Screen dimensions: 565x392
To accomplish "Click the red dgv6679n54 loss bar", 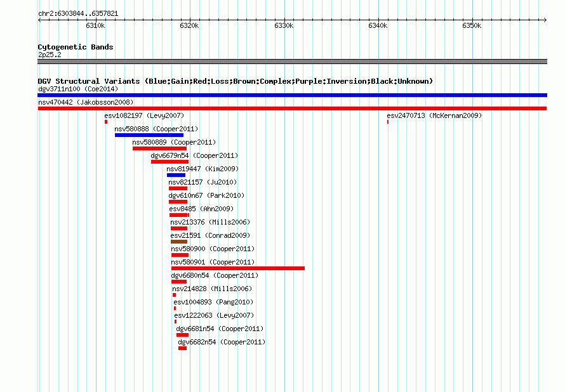I will point(169,162).
